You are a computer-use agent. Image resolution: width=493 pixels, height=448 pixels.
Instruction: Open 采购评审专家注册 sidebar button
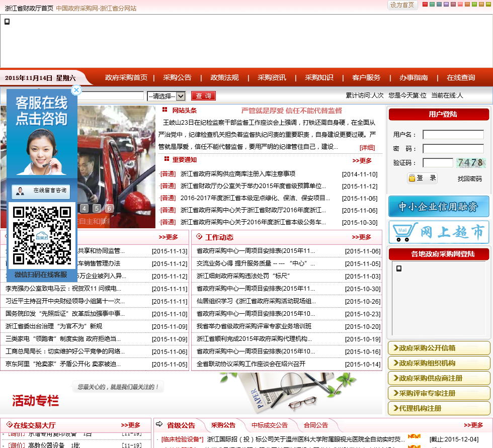(x=439, y=393)
